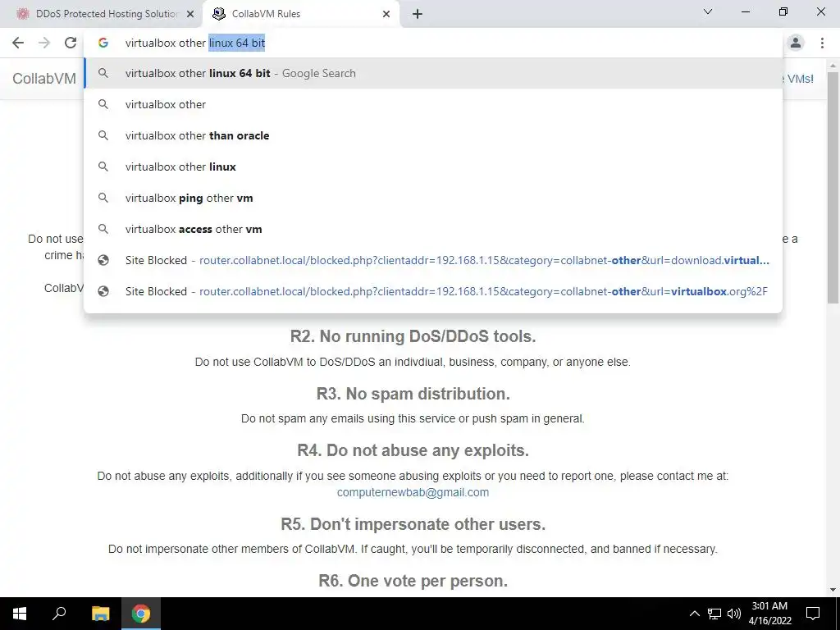
Task: Click the Google logo in the address bar
Action: (103, 43)
